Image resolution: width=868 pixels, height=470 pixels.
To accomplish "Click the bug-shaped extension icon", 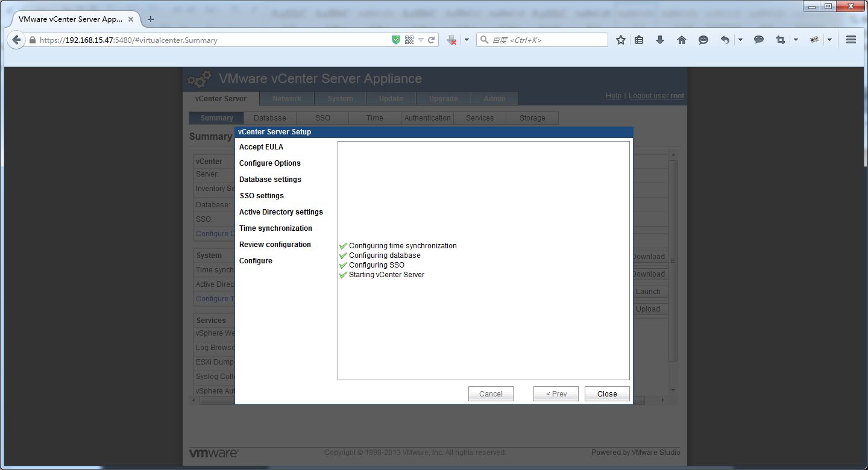I will [814, 40].
